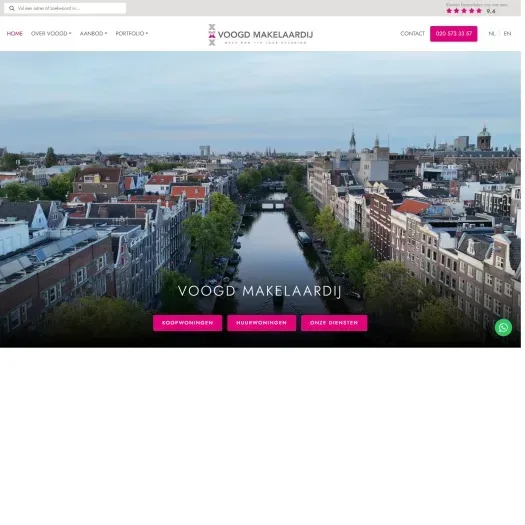Switch language to EN

point(507,33)
